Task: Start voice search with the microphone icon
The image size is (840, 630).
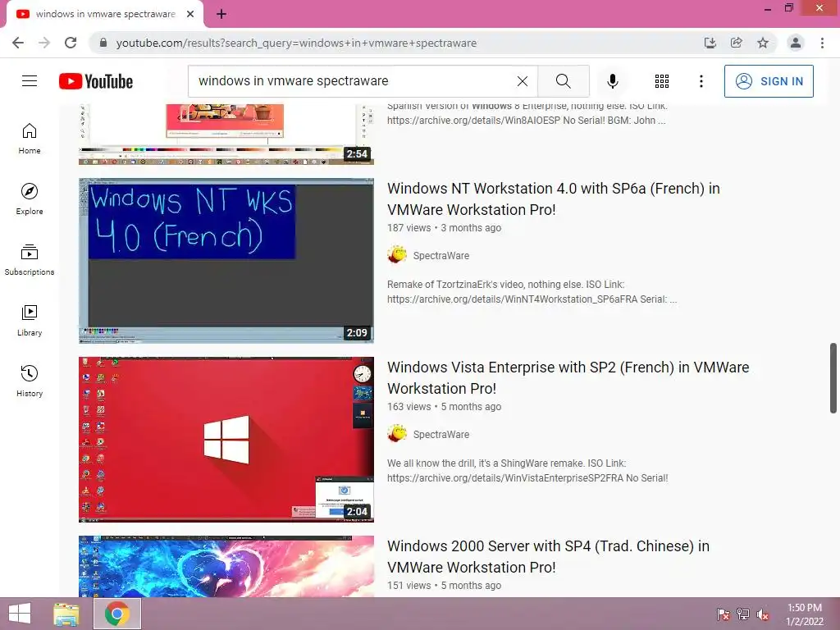Action: 612,81
